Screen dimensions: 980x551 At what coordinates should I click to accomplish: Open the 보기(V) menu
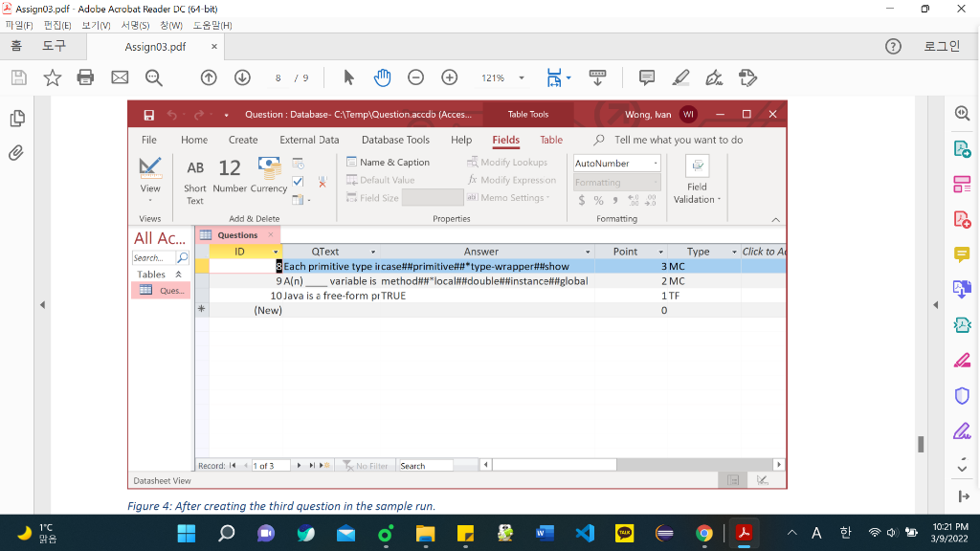[x=96, y=25]
